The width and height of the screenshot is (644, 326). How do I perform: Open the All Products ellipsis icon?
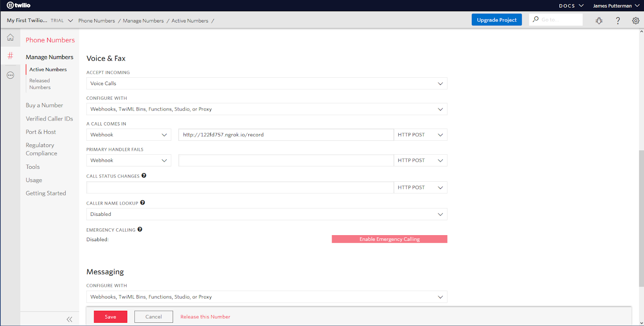tap(10, 75)
